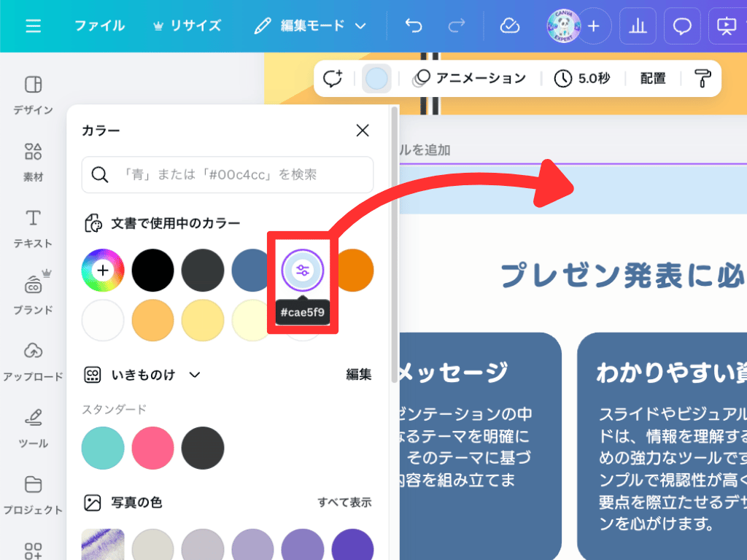747x560 pixels.
Task: Pick the teal standard brand color
Action: tap(102, 448)
